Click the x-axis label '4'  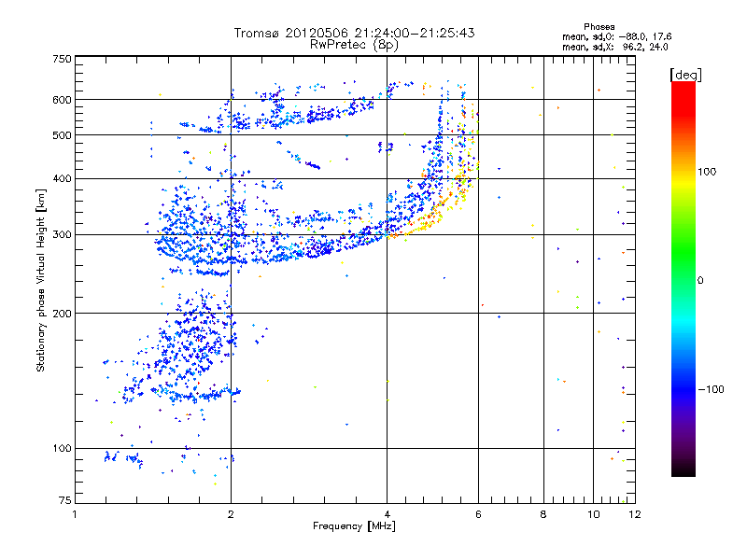point(387,514)
